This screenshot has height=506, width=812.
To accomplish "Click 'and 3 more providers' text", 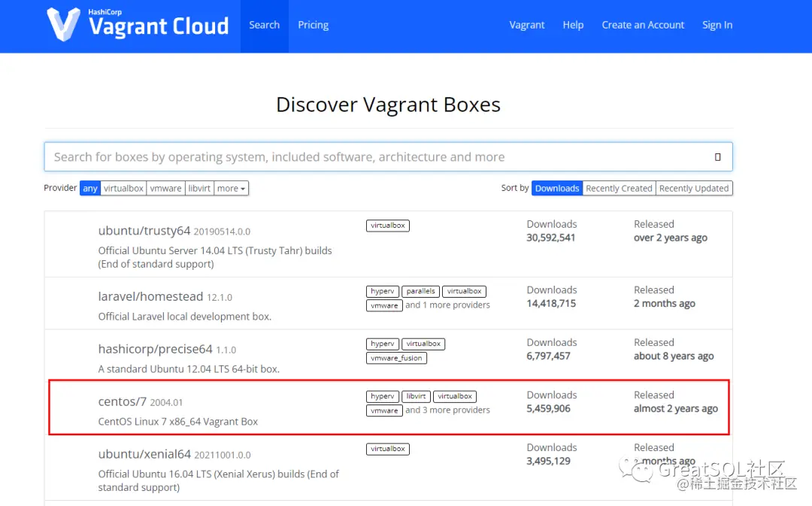I will (447, 410).
